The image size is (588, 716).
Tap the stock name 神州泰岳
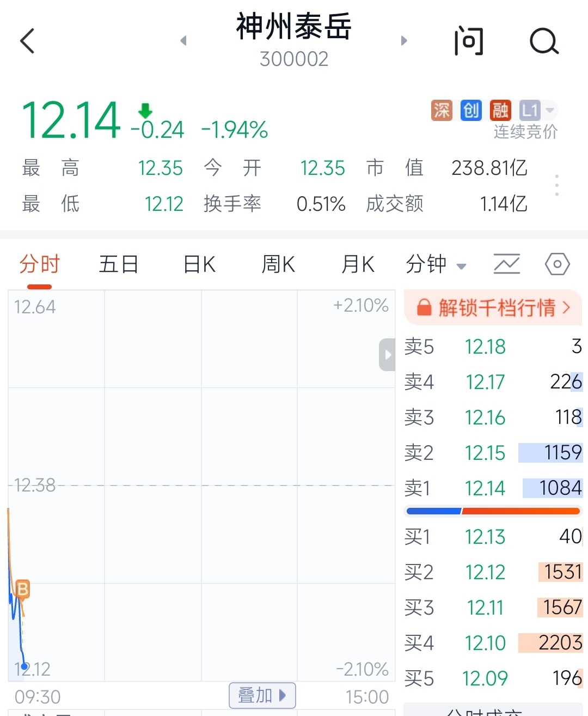pos(294,27)
